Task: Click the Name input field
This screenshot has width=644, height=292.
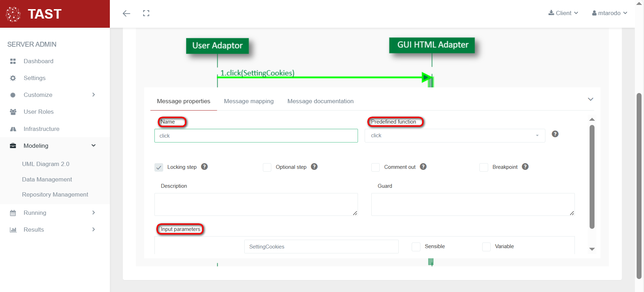Action: click(x=256, y=136)
